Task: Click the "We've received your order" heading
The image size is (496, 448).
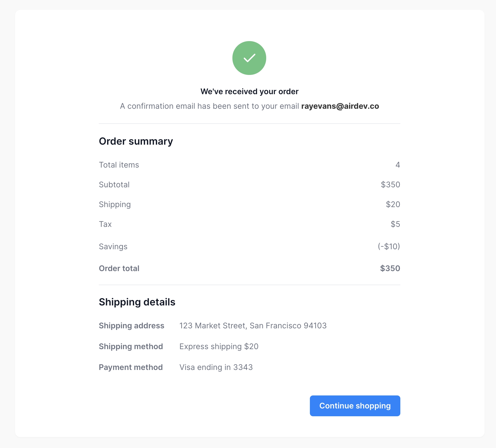Action: pos(249,92)
